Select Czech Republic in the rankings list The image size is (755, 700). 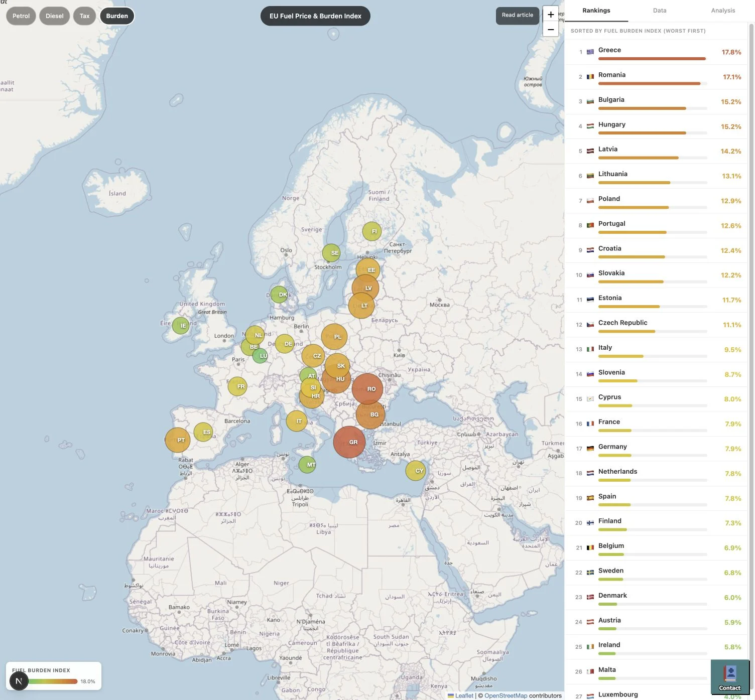(x=656, y=325)
